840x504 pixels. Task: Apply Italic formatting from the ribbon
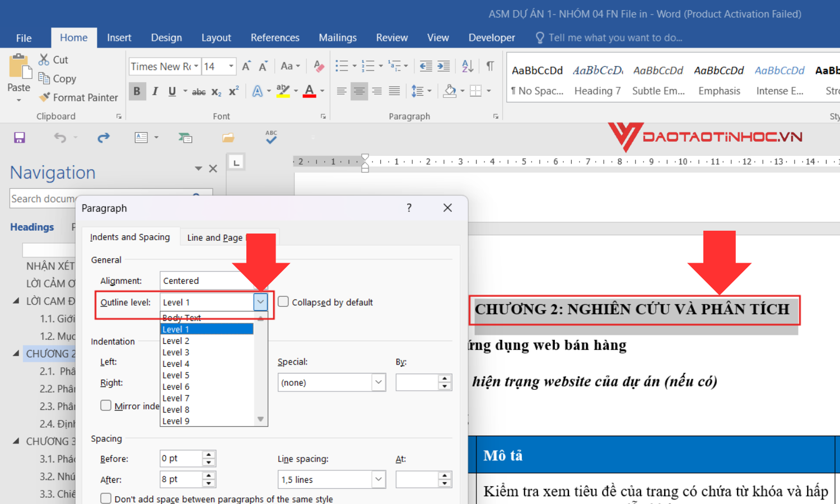pos(155,91)
